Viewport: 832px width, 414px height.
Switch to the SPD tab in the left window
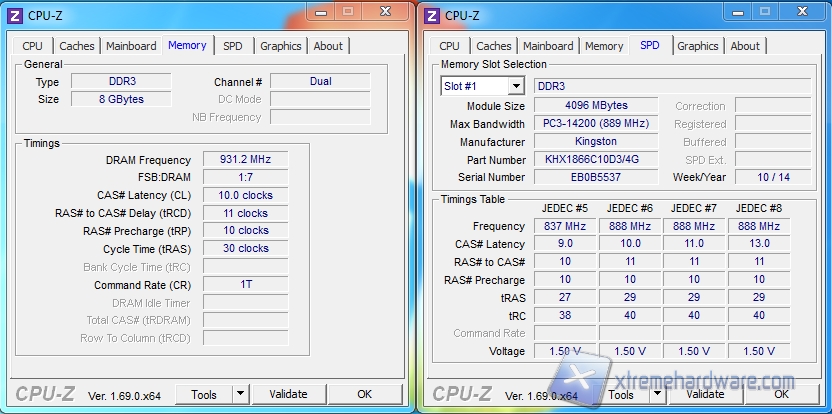(232, 46)
